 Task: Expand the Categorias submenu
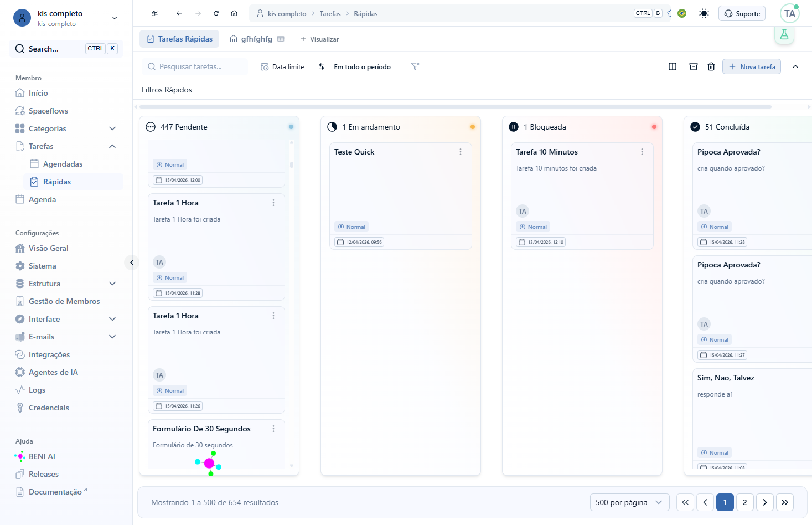112,128
